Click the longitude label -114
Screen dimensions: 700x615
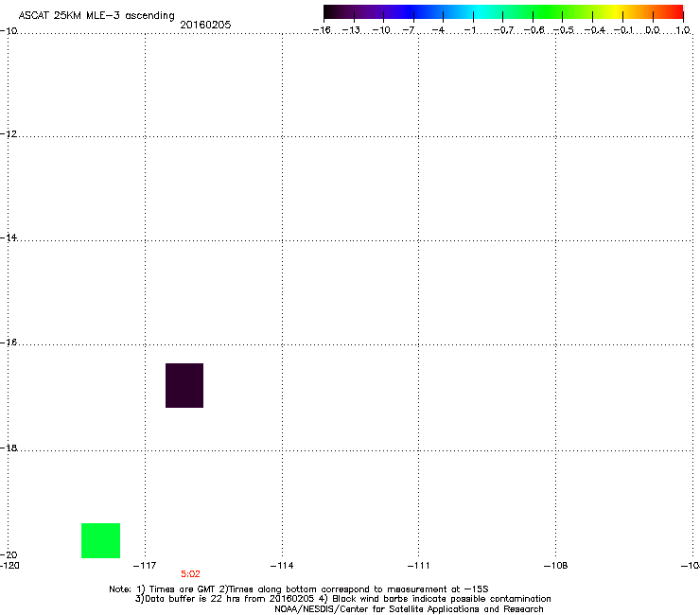tap(282, 566)
